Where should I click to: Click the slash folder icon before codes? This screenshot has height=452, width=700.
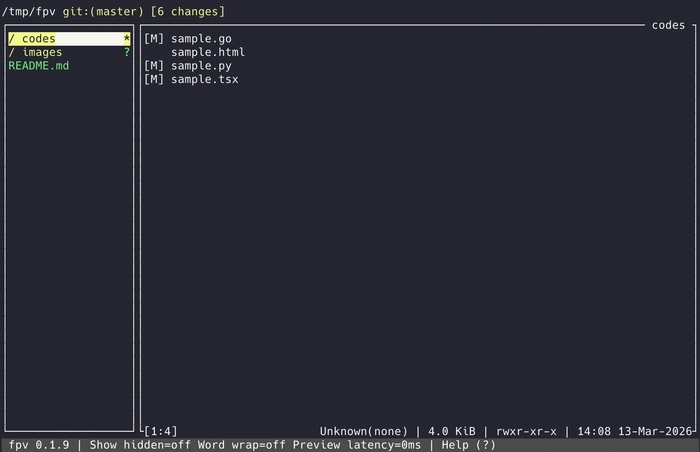(11, 39)
